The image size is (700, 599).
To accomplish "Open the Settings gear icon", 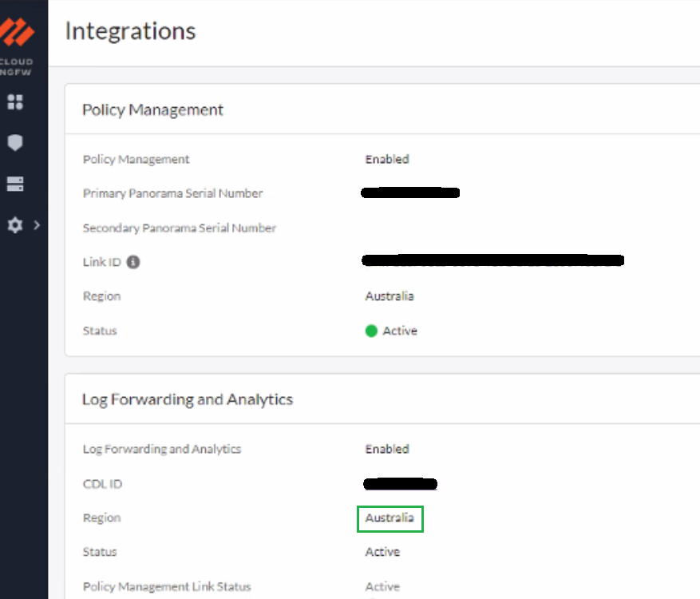I will [14, 225].
